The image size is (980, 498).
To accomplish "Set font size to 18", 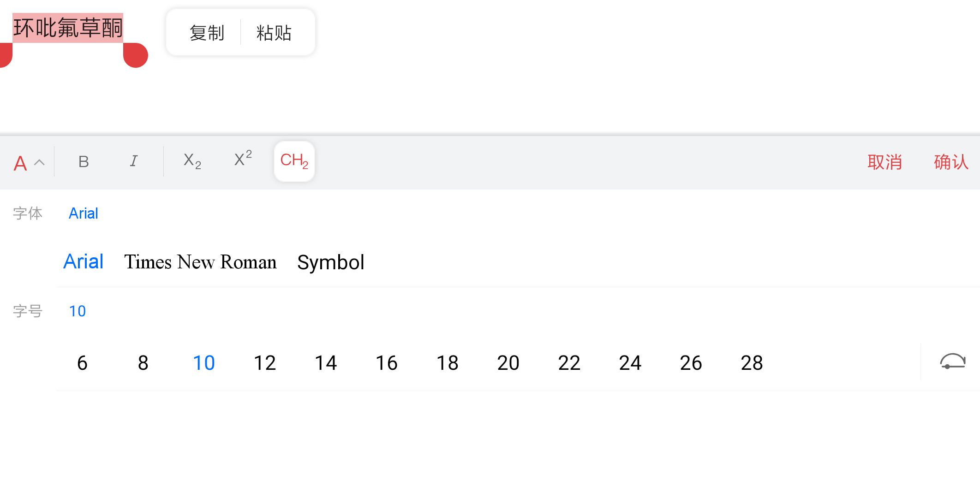I will pos(447,363).
